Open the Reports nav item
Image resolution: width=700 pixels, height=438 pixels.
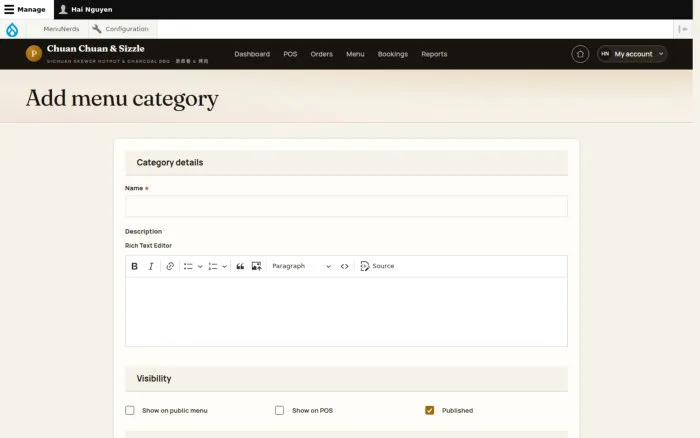point(434,54)
